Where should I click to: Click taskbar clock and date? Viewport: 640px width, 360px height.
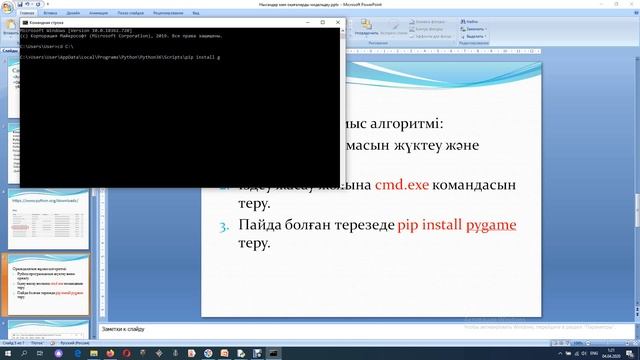click(x=611, y=353)
